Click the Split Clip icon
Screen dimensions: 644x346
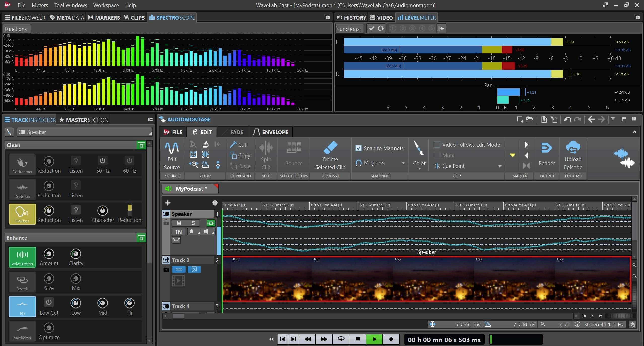[266, 148]
